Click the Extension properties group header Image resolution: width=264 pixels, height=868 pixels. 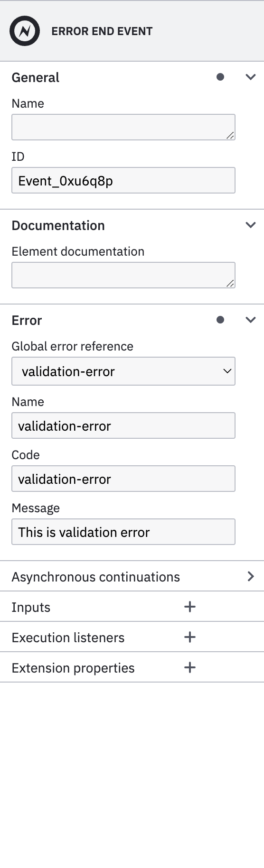coord(132,667)
